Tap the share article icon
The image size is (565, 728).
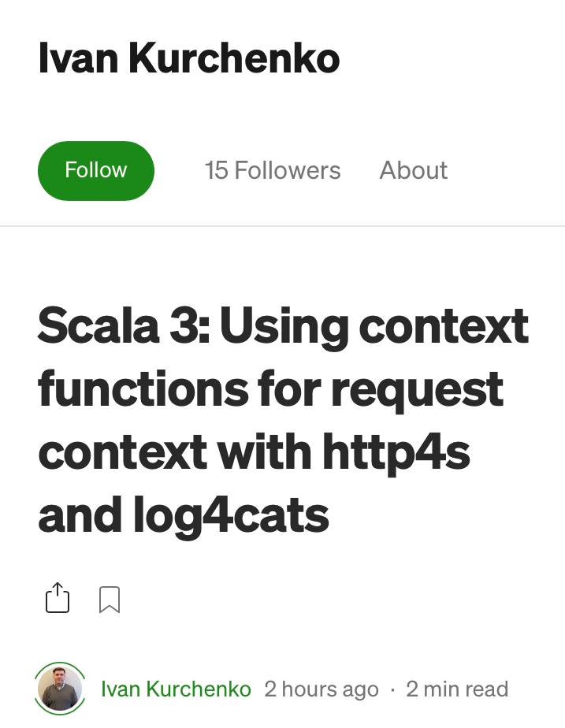[x=58, y=599]
